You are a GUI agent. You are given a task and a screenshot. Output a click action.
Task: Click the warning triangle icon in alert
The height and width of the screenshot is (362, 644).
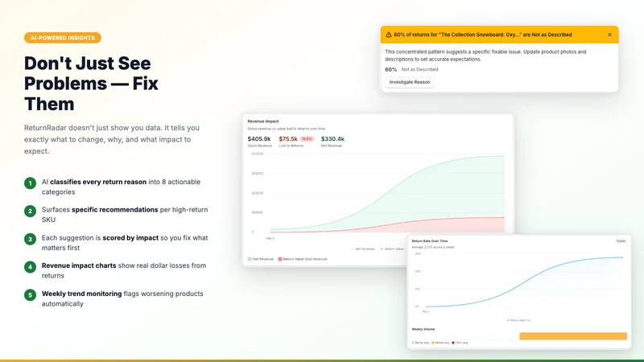(x=389, y=35)
